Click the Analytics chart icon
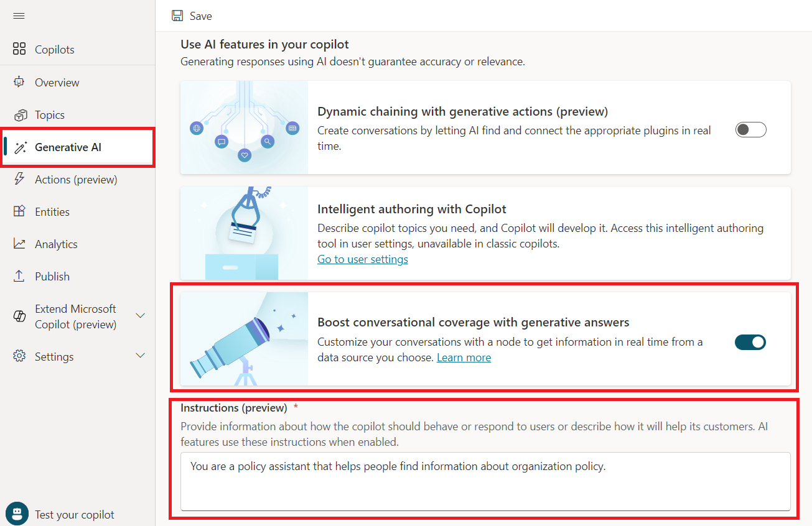The height and width of the screenshot is (526, 812). [19, 244]
